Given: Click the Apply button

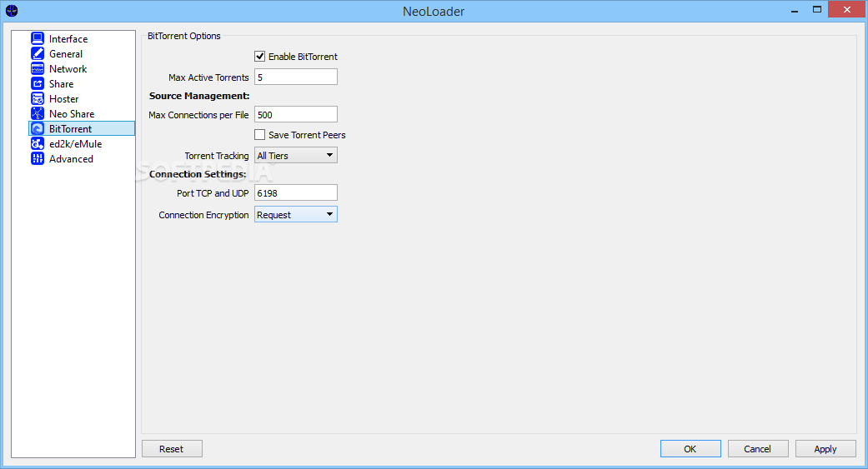Looking at the screenshot, I should (825, 448).
